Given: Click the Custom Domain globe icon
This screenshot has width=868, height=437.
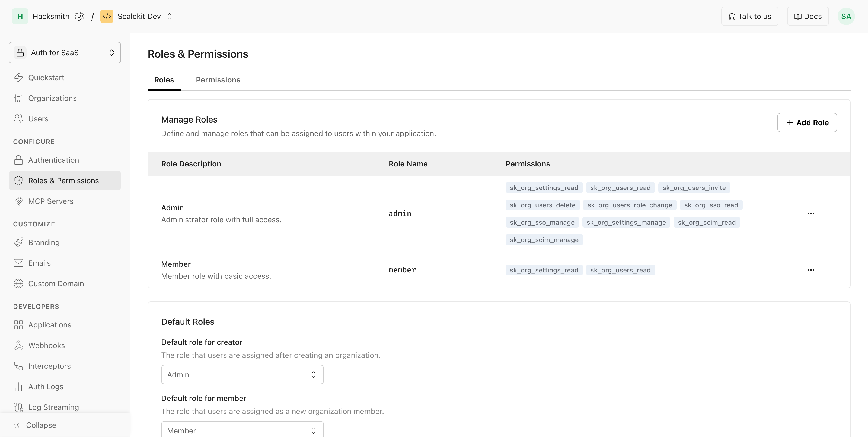Looking at the screenshot, I should click(x=18, y=284).
